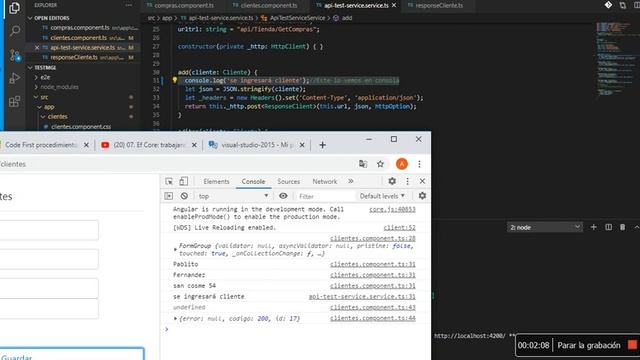
Task: Clear the console
Action: pyautogui.click(x=184, y=196)
